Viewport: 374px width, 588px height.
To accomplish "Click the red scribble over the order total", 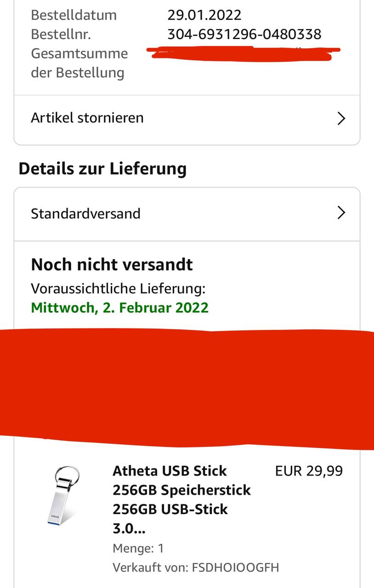I will pos(244,53).
